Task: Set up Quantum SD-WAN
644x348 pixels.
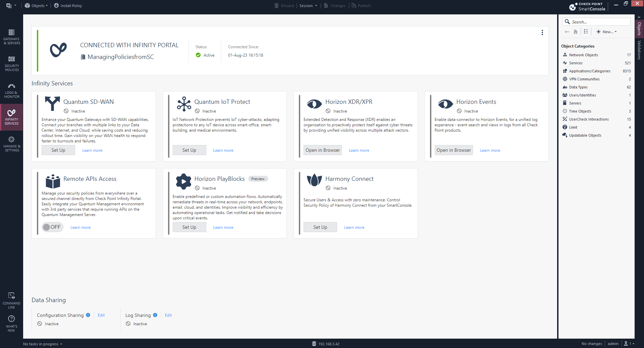Action: [x=58, y=150]
